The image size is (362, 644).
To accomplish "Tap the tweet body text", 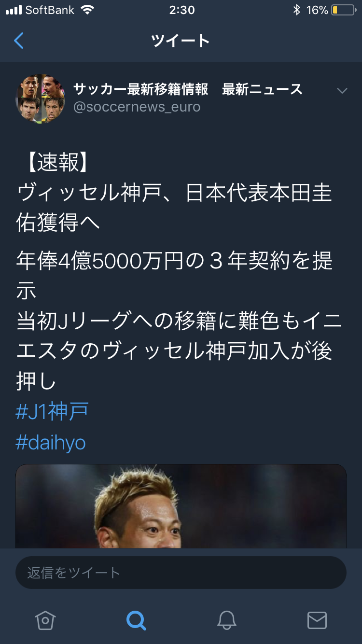I will 180,272.
